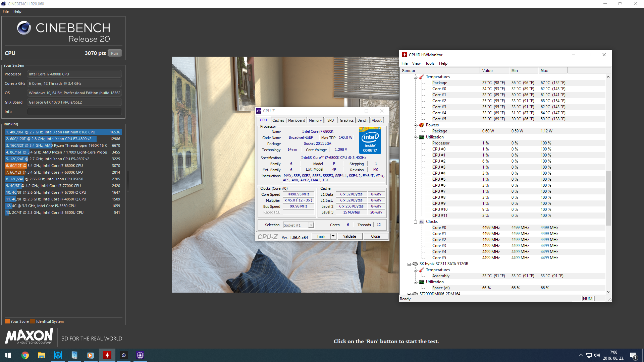This screenshot has height=362, width=644.
Task: Click the Utilization graph icon under the CPU
Action: coord(422,137)
